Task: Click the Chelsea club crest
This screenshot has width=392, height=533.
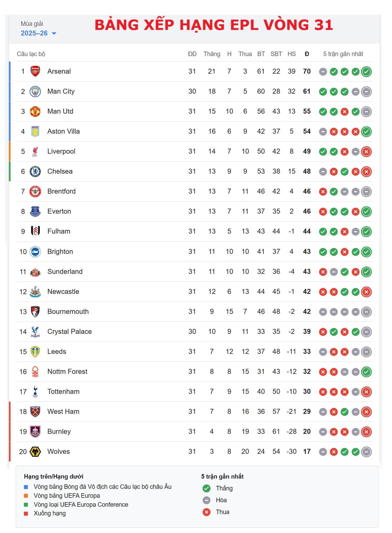Action: (35, 171)
